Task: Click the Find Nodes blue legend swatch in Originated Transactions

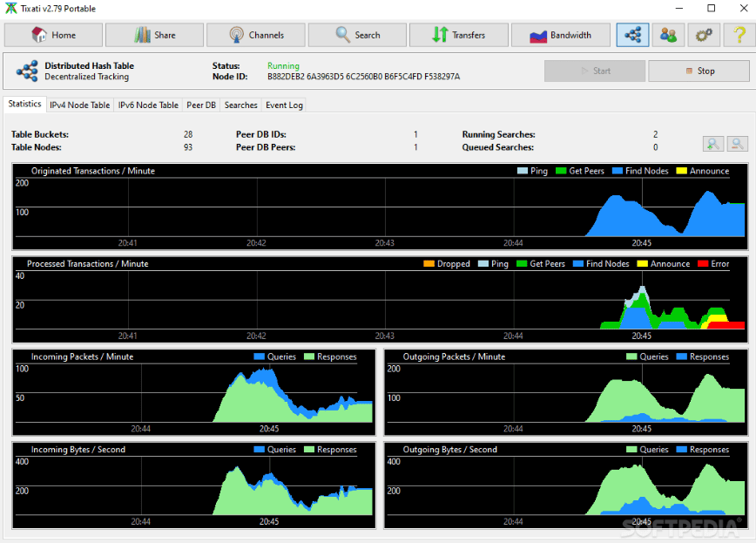Action: [x=618, y=171]
